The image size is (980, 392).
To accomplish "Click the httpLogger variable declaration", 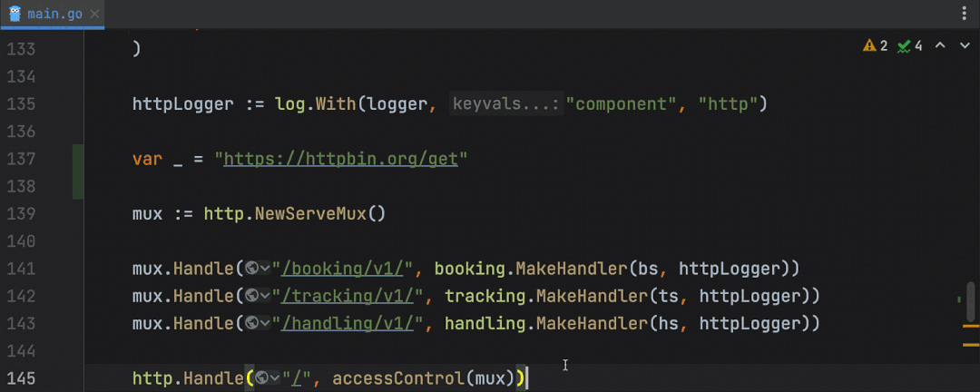I will click(x=183, y=103).
